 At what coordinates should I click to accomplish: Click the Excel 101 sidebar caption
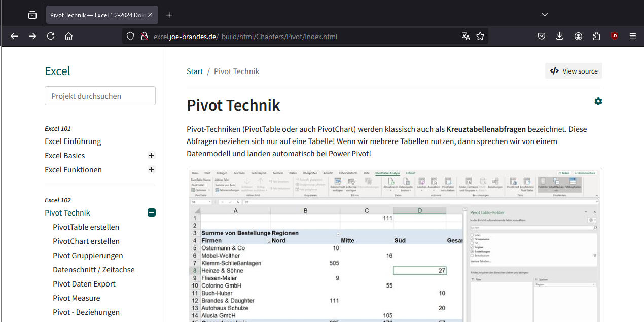click(x=58, y=128)
